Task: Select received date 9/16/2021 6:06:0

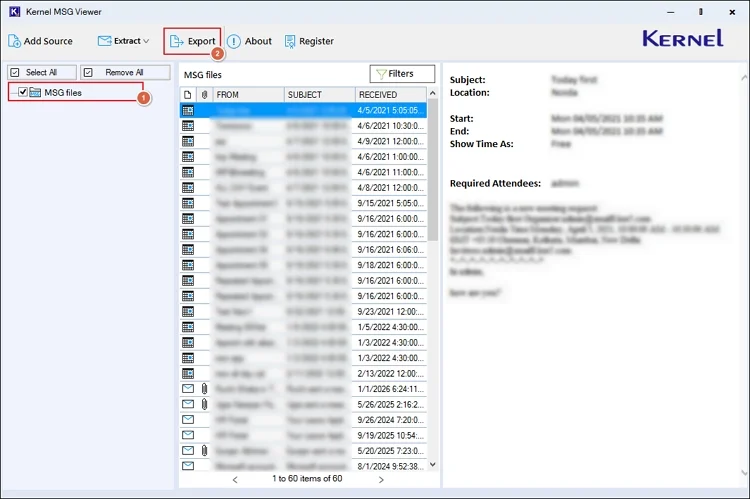Action: pyautogui.click(x=390, y=249)
